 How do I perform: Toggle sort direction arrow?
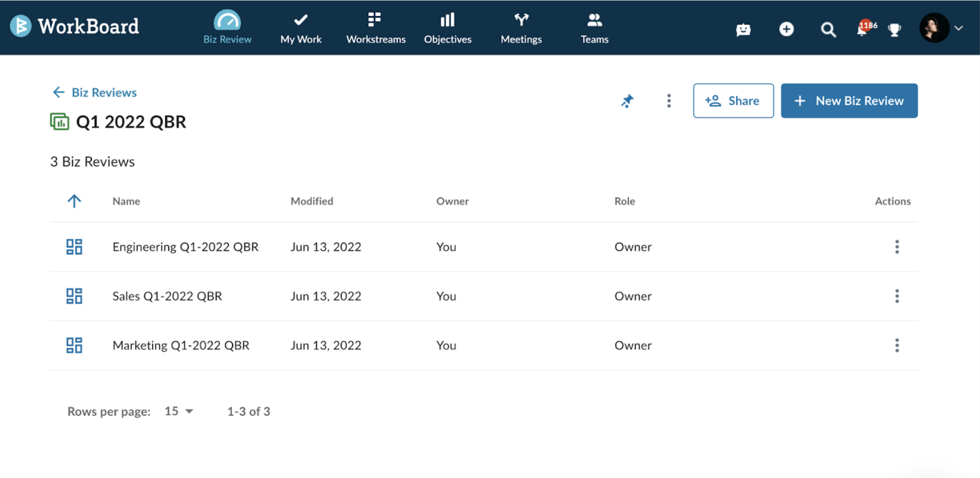point(74,201)
